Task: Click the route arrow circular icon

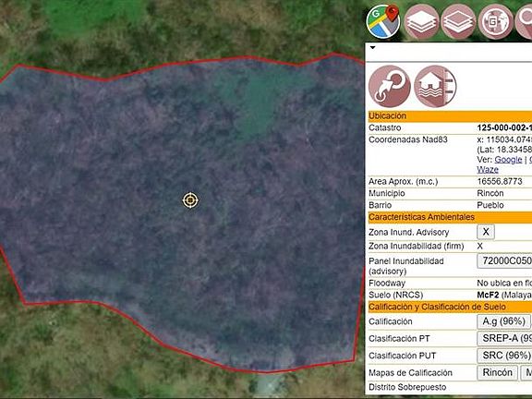Action: [390, 87]
